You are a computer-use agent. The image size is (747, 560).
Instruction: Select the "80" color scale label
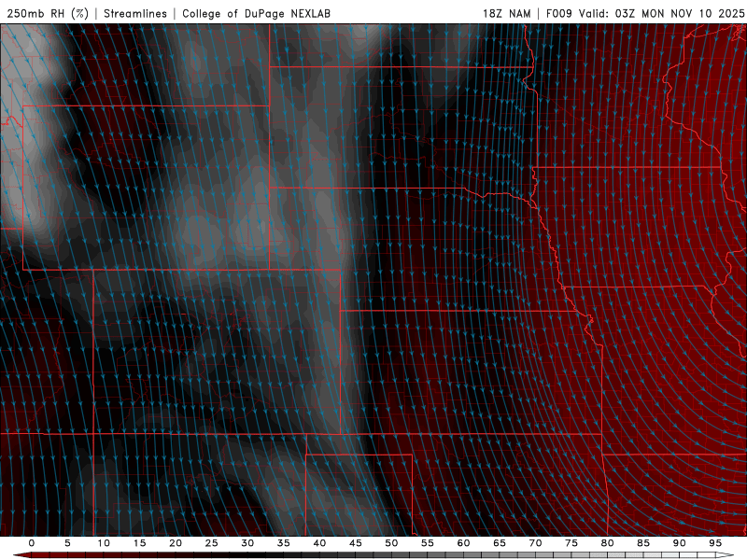coord(608,543)
